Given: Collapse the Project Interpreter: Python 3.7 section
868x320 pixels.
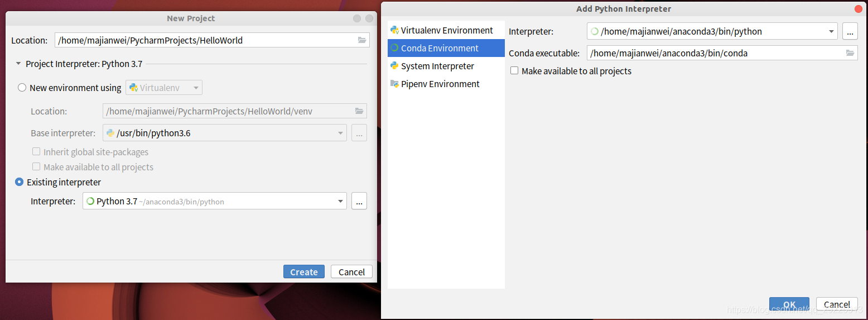Looking at the screenshot, I should point(18,64).
